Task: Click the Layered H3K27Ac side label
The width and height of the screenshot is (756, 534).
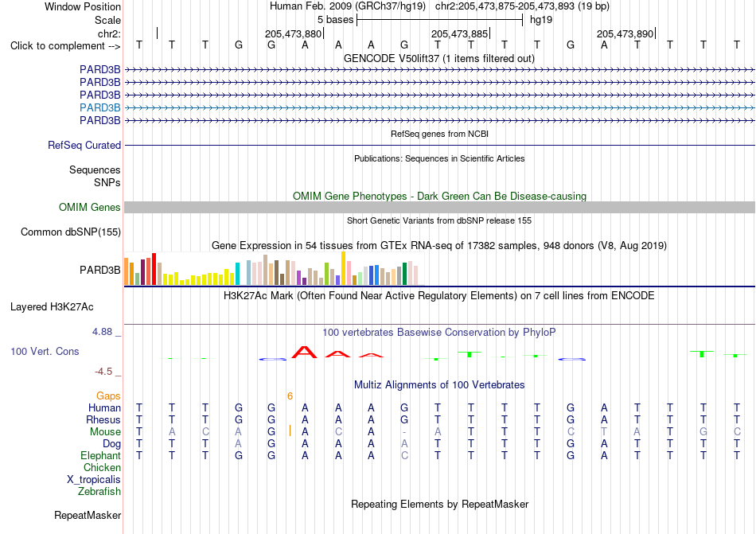Action: [52, 307]
